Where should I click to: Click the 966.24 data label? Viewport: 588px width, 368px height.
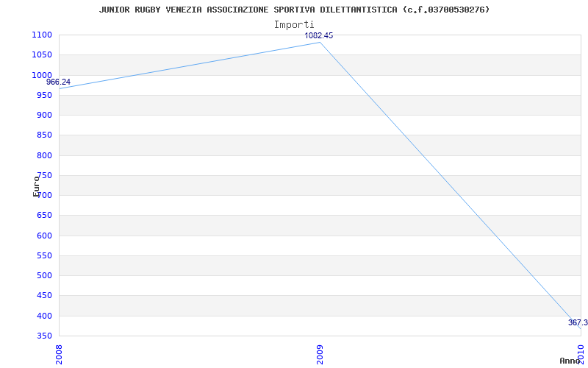pos(59,82)
